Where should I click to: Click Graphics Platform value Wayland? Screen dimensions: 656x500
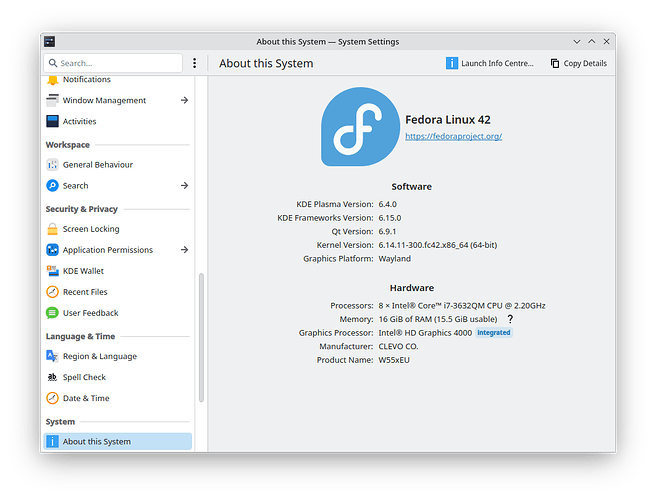coord(395,259)
